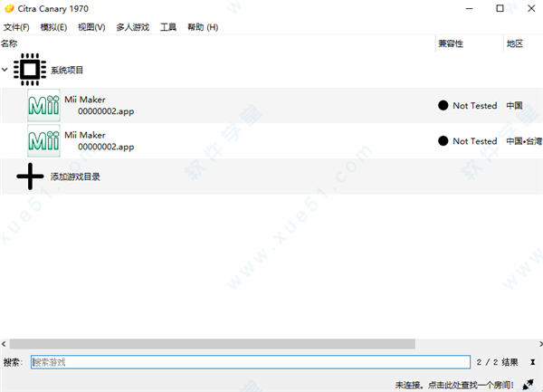Click Mii Maker icon in 中国•台湾 row
Screen dimensions: 543x392
[x=44, y=141]
